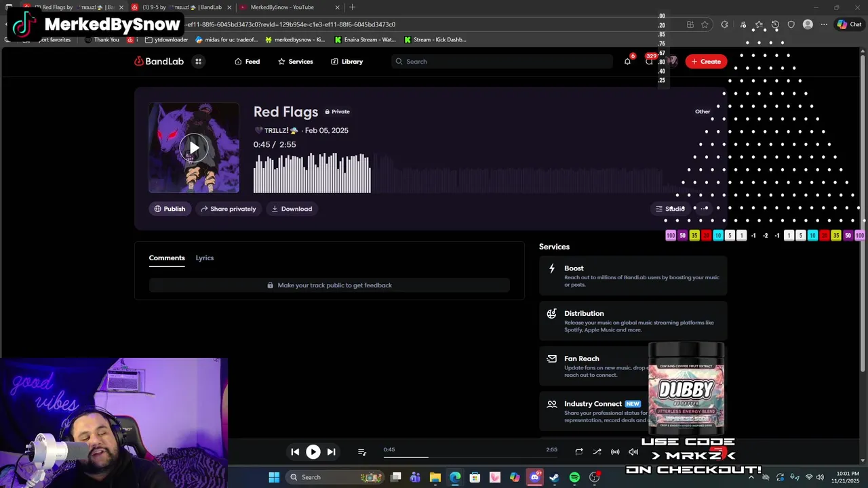
Task: Open the Thank You bookmark
Action: (102, 39)
